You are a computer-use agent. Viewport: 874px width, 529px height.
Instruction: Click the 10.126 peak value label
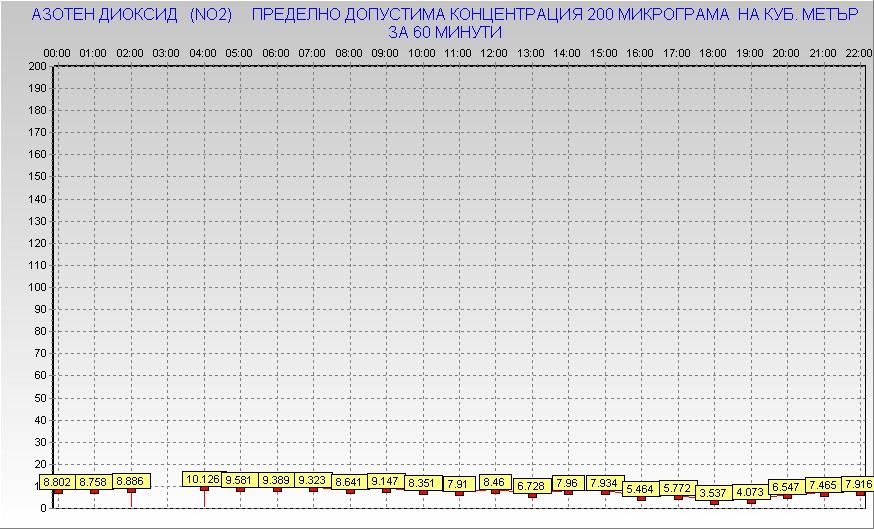click(203, 479)
